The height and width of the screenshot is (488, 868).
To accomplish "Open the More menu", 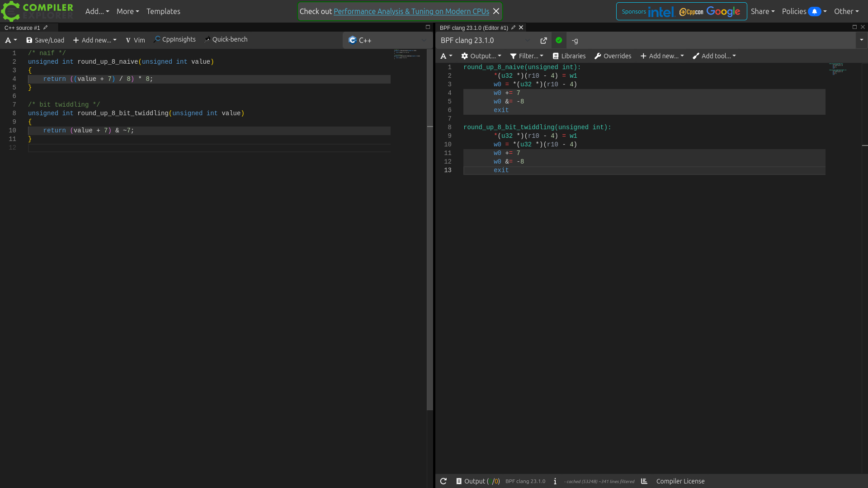I will click(x=127, y=11).
